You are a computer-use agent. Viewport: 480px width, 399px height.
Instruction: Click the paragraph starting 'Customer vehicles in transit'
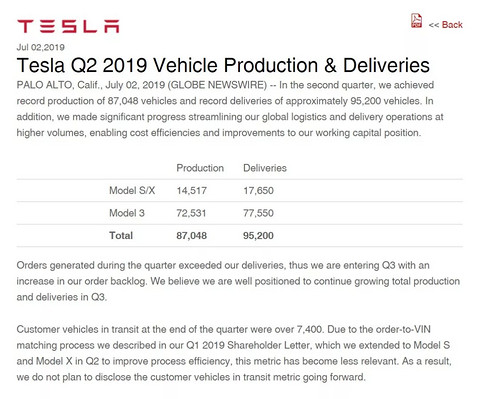[234, 353]
